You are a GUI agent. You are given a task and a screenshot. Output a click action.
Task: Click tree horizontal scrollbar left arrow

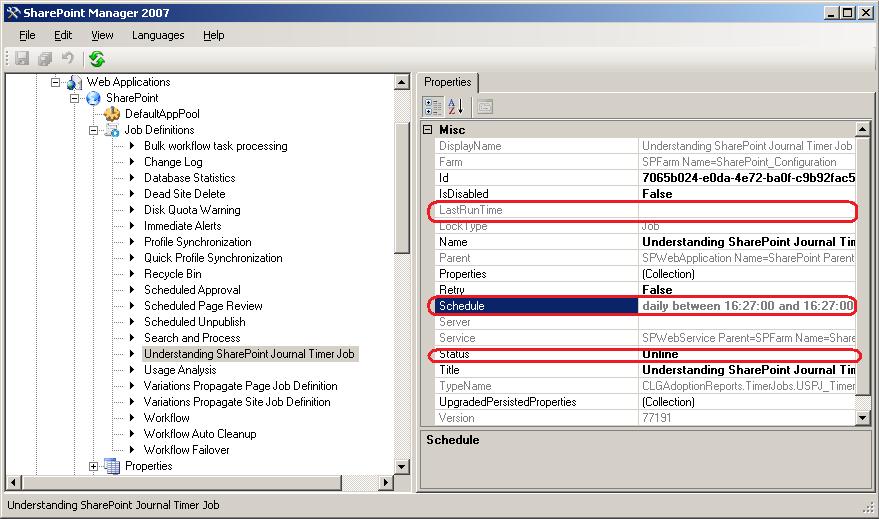click(13, 483)
